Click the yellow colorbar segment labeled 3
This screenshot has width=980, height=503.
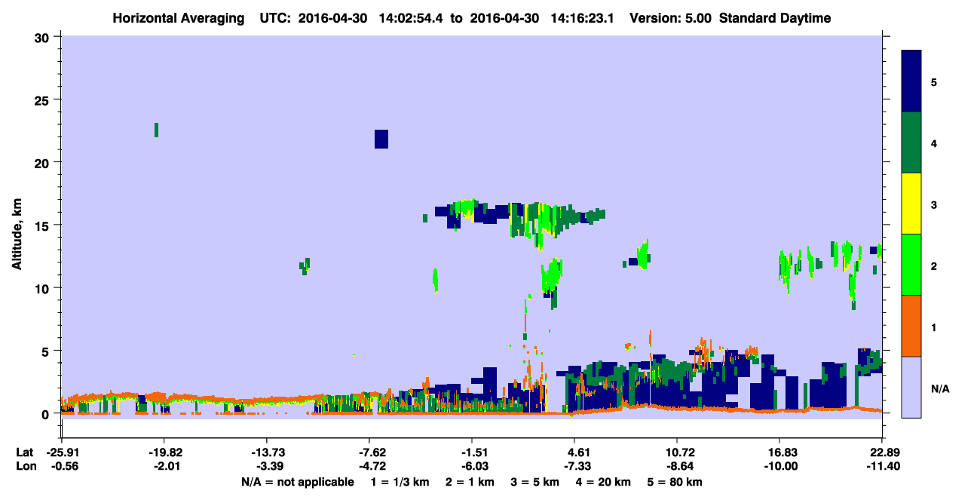[911, 204]
